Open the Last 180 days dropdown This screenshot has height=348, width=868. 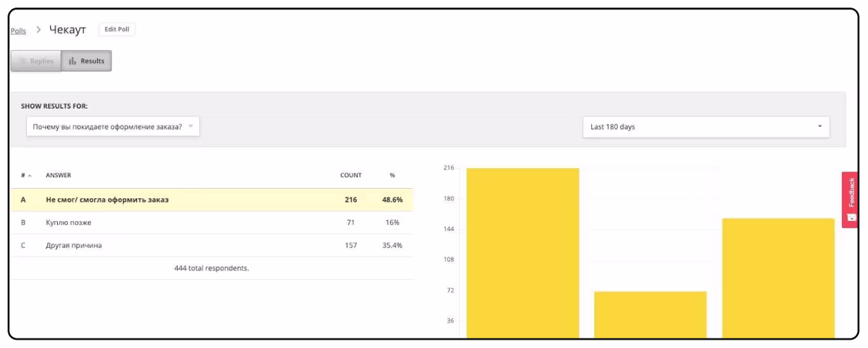point(706,126)
